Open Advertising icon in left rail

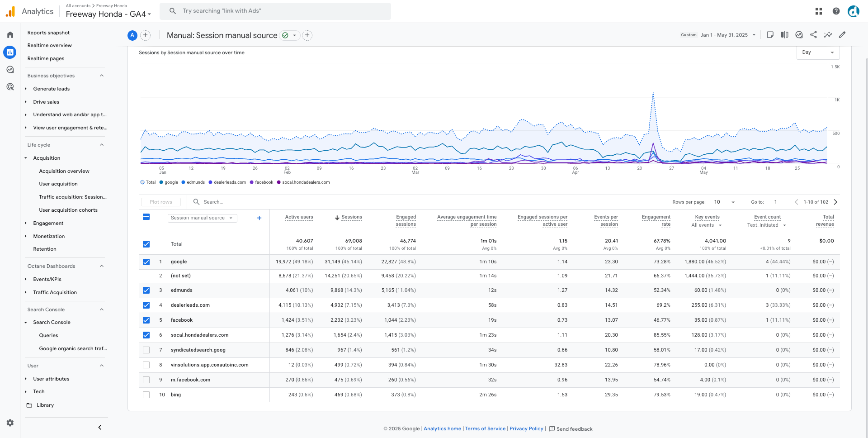(x=10, y=87)
